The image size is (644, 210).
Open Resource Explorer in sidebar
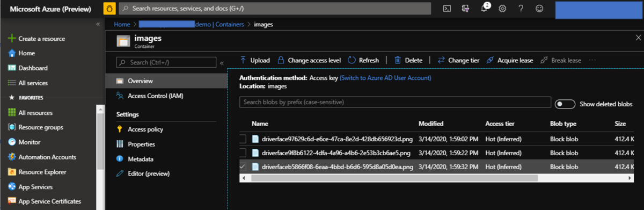(37, 172)
